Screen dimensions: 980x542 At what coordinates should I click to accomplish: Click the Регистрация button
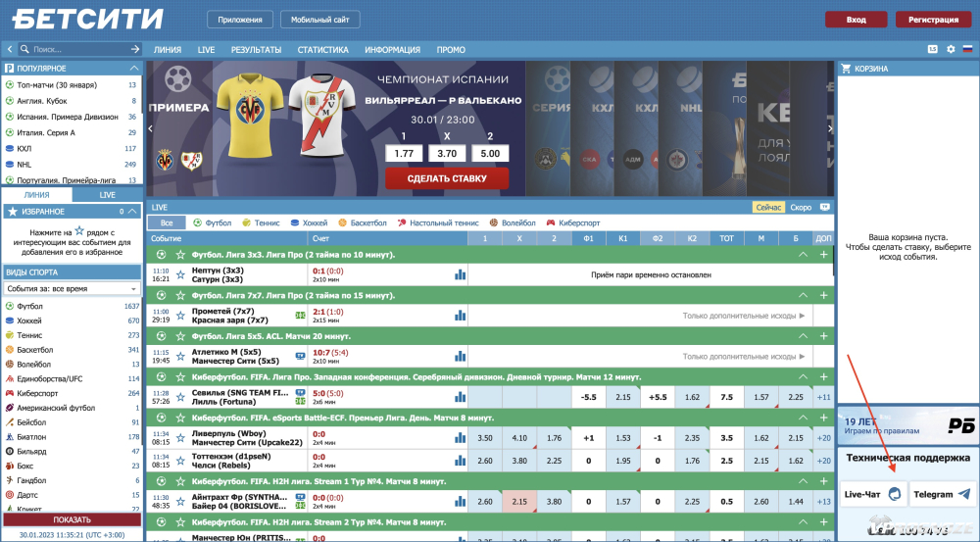pos(933,20)
